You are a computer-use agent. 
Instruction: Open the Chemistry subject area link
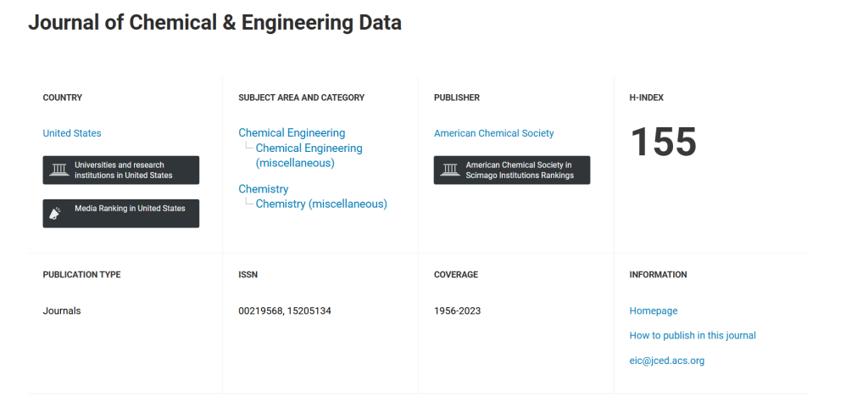coord(264,189)
